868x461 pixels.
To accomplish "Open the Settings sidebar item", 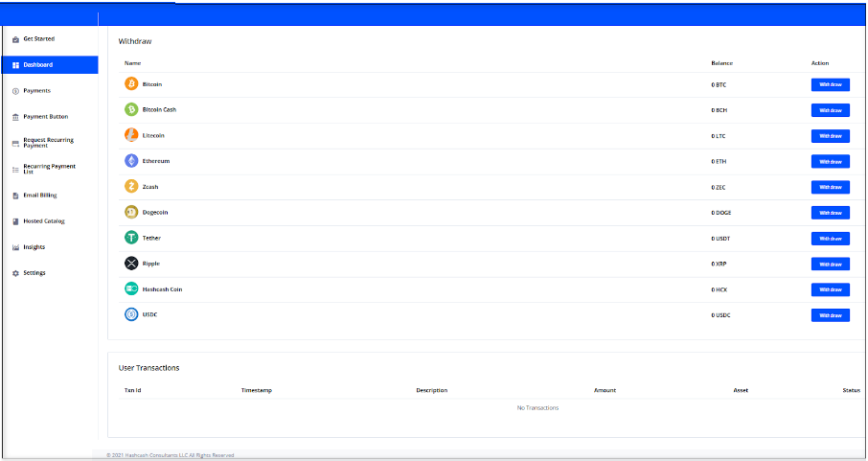I will click(x=34, y=273).
